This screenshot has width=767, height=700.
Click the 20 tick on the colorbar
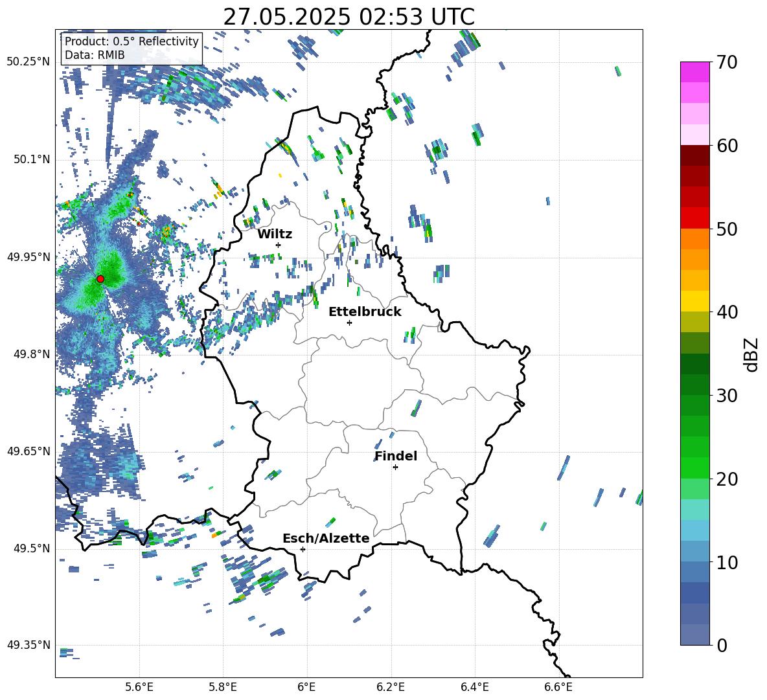(726, 479)
